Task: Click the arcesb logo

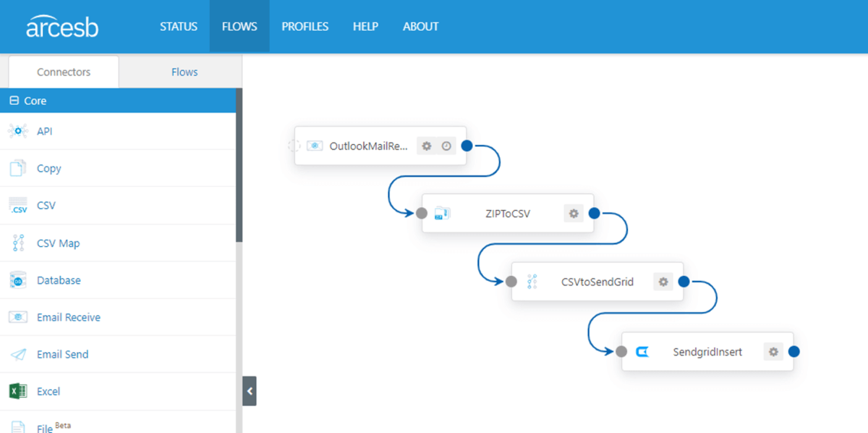Action: 62,27
